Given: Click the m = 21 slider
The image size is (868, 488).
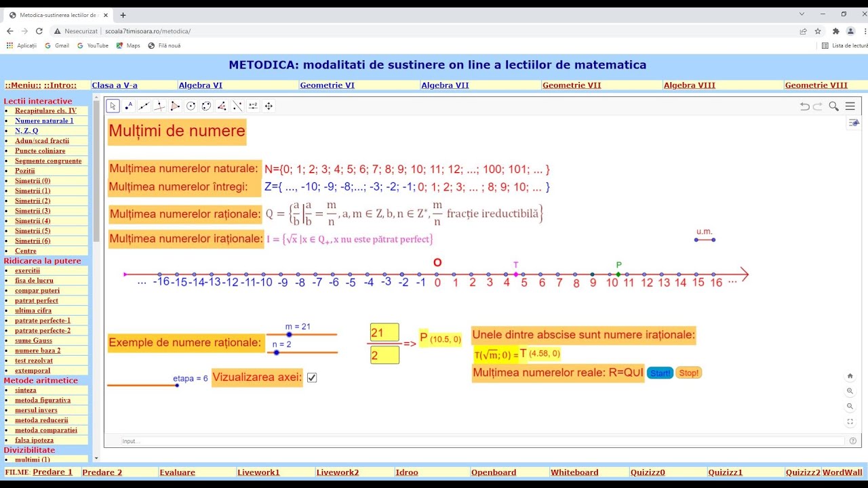Looking at the screenshot, I should click(x=301, y=334).
